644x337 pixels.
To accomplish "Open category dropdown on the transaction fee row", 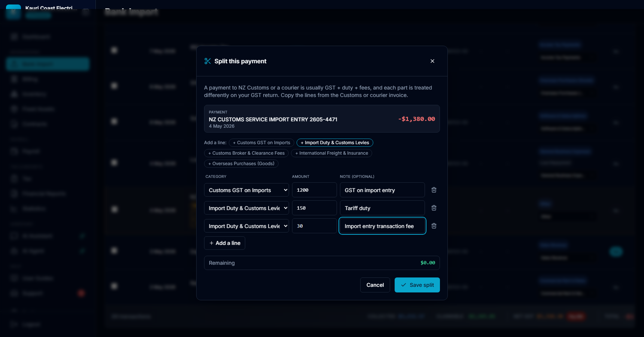I will coord(246,226).
